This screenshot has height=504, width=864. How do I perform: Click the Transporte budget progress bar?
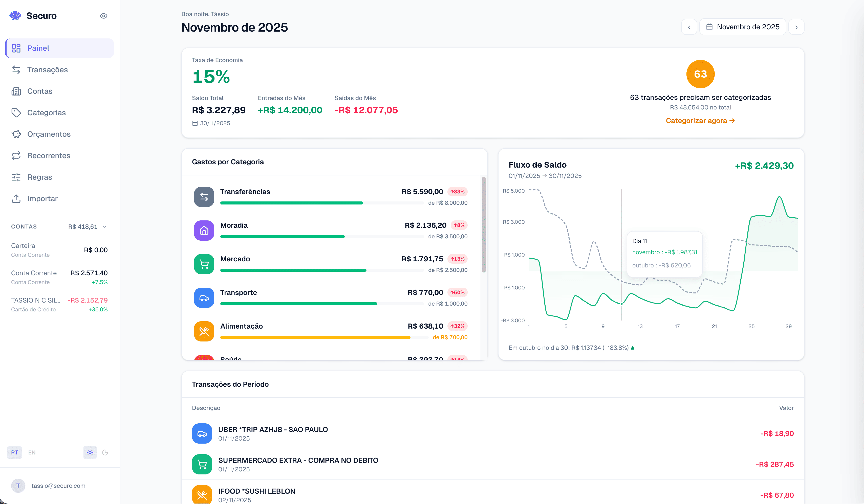click(322, 304)
